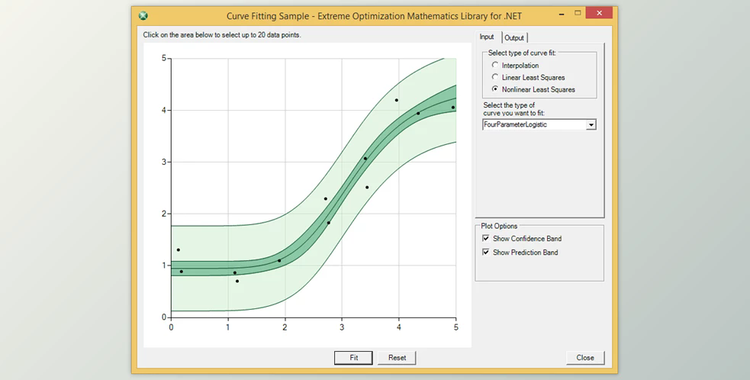Viewport: 750px width, 380px height.
Task: Click the Reset button
Action: (x=397, y=358)
